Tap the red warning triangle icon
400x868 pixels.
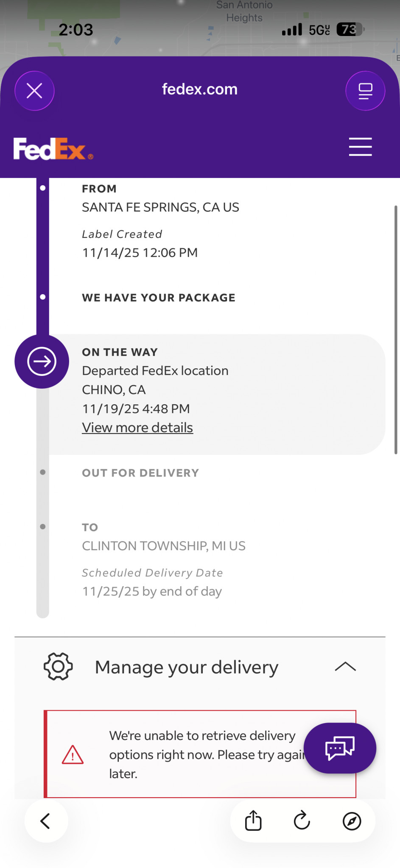[x=73, y=755]
